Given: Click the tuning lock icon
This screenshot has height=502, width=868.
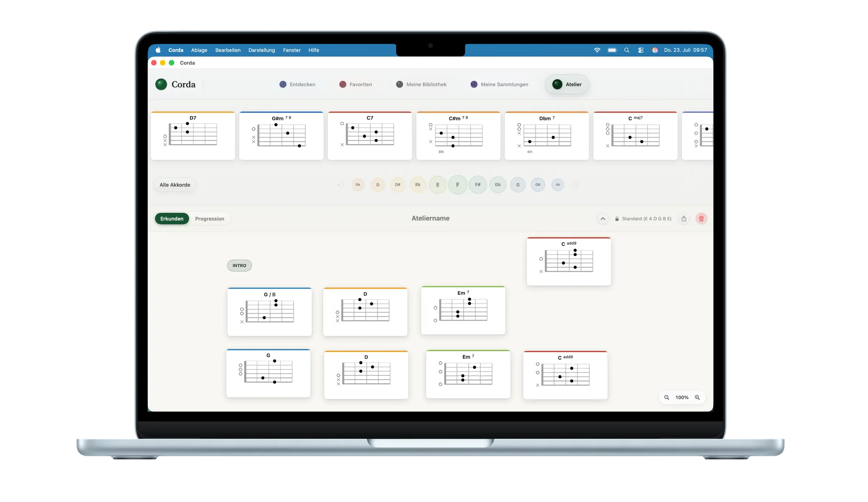Looking at the screenshot, I should tap(617, 218).
